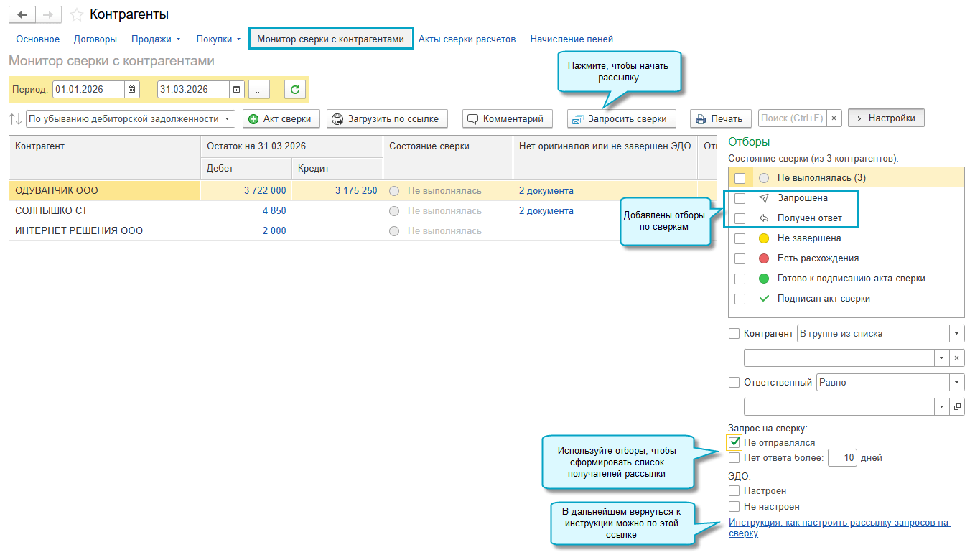This screenshot has width=975, height=560.
Task: Clear the search field with x icon
Action: pyautogui.click(x=834, y=118)
